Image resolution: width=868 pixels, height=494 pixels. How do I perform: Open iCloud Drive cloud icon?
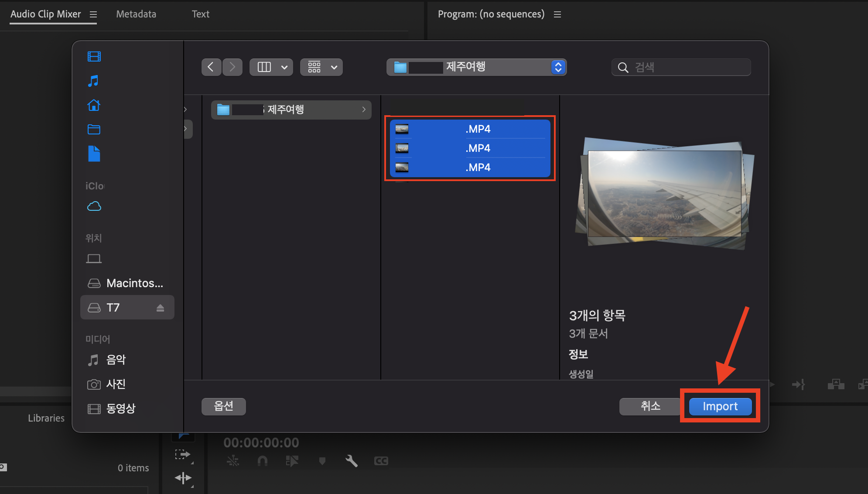(x=94, y=206)
